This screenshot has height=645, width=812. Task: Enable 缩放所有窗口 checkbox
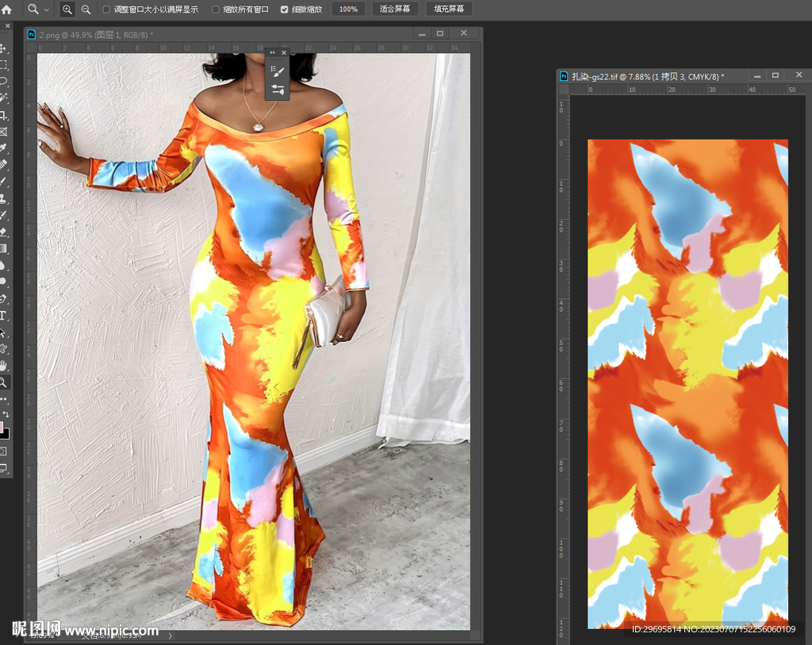216,10
